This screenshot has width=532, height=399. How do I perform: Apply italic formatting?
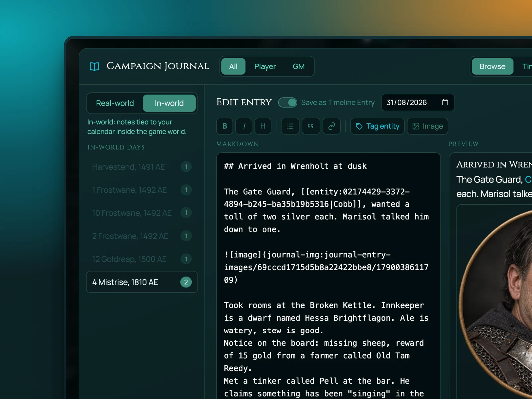244,126
